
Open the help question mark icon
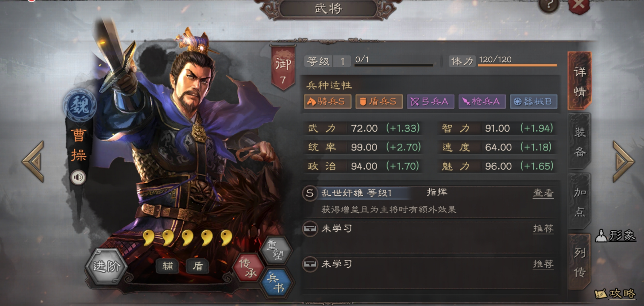click(x=548, y=6)
